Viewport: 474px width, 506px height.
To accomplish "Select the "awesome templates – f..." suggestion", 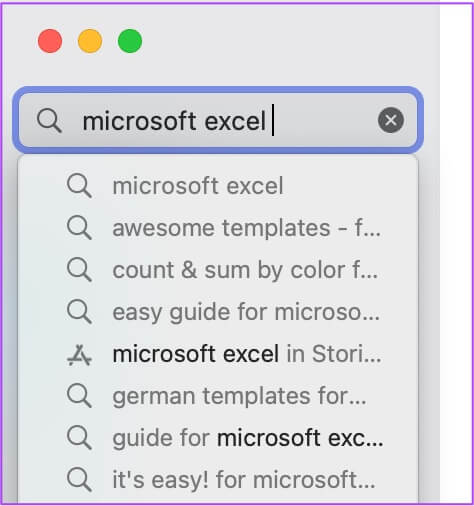I will pyautogui.click(x=218, y=228).
